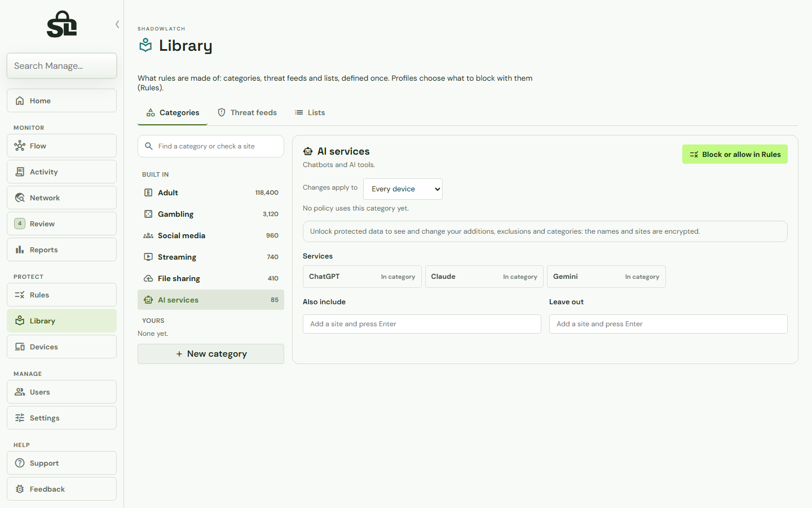Open the Reports page
This screenshot has height=508, width=812.
pos(61,249)
